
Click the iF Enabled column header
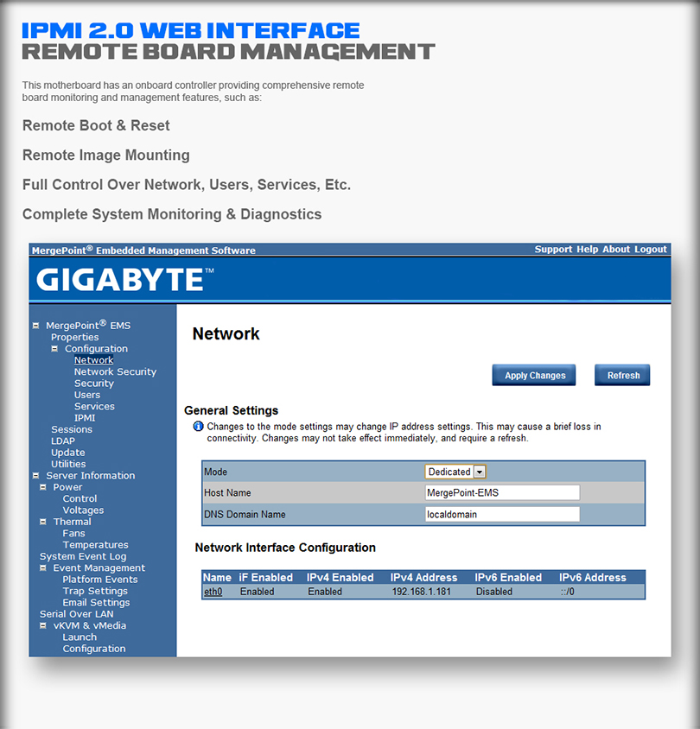point(265,578)
